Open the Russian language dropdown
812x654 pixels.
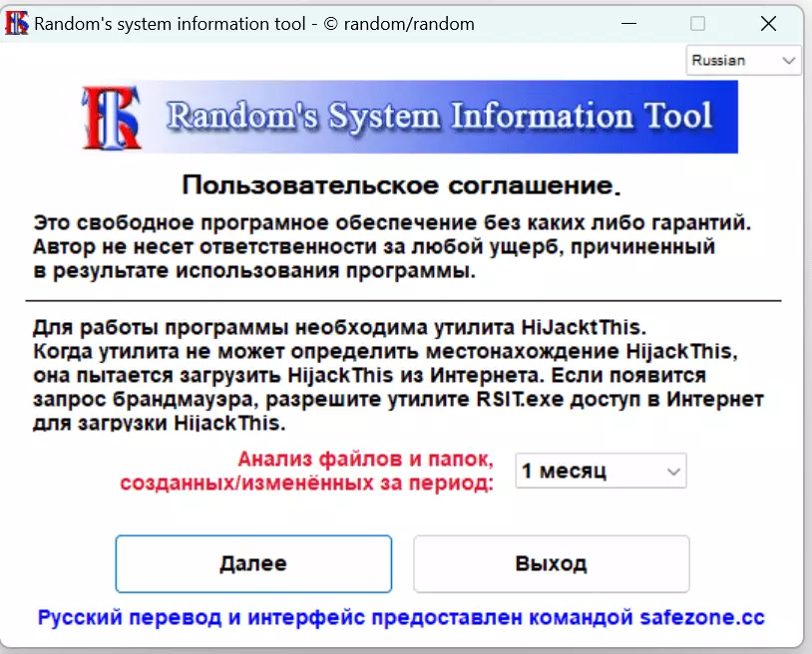point(743,61)
